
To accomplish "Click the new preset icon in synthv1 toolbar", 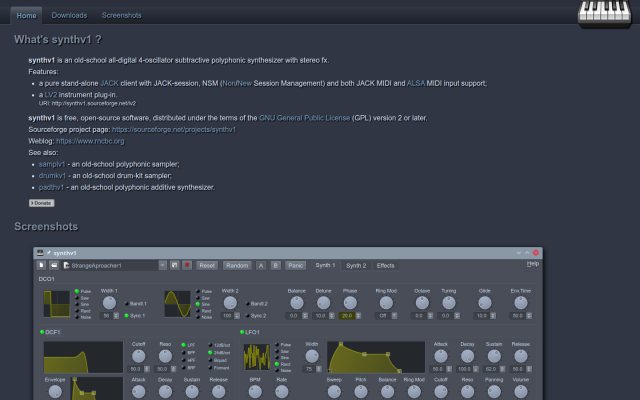I will [x=41, y=265].
